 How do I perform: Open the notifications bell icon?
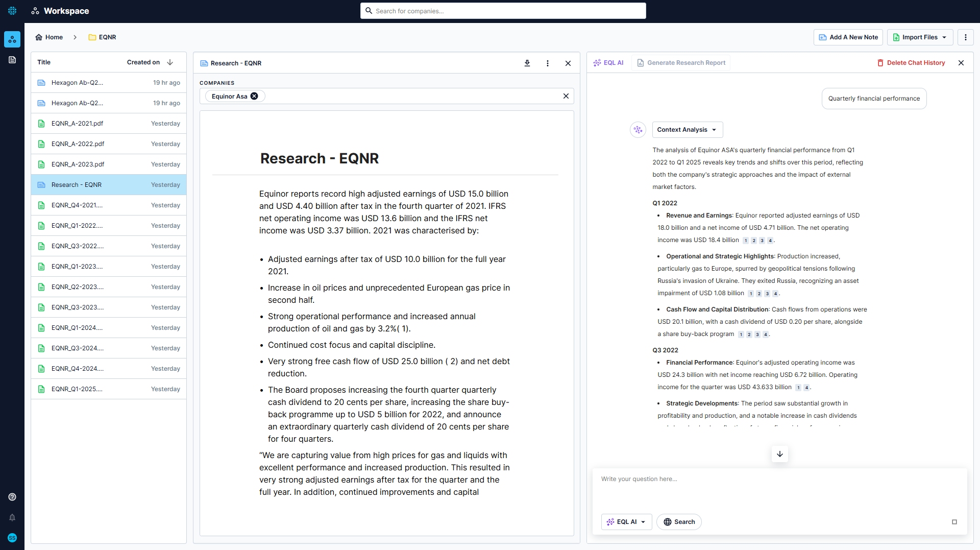(12, 517)
